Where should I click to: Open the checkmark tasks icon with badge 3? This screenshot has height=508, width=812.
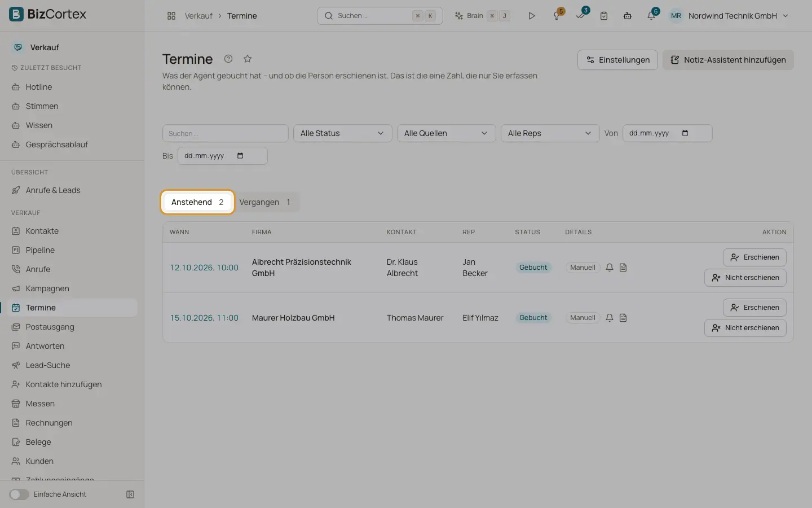coord(581,15)
